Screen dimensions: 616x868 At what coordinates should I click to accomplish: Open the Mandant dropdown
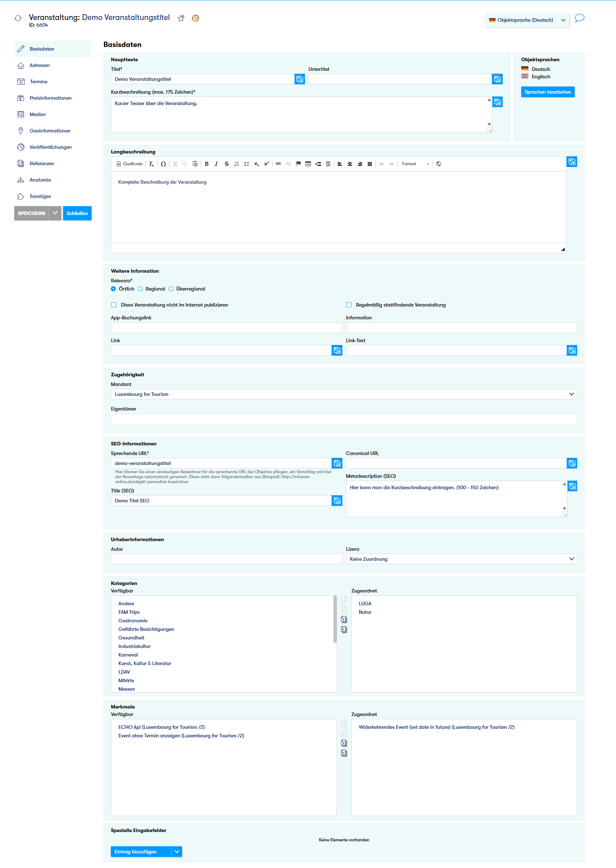point(344,394)
